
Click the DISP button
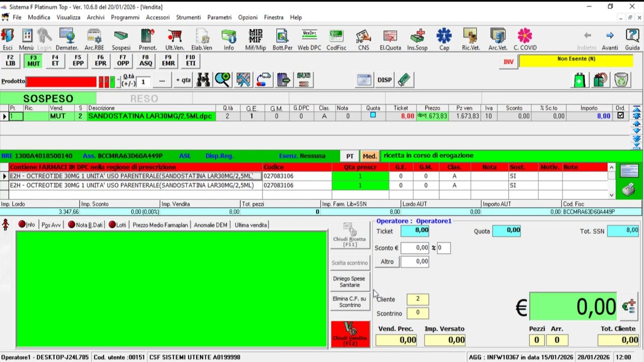384,80
